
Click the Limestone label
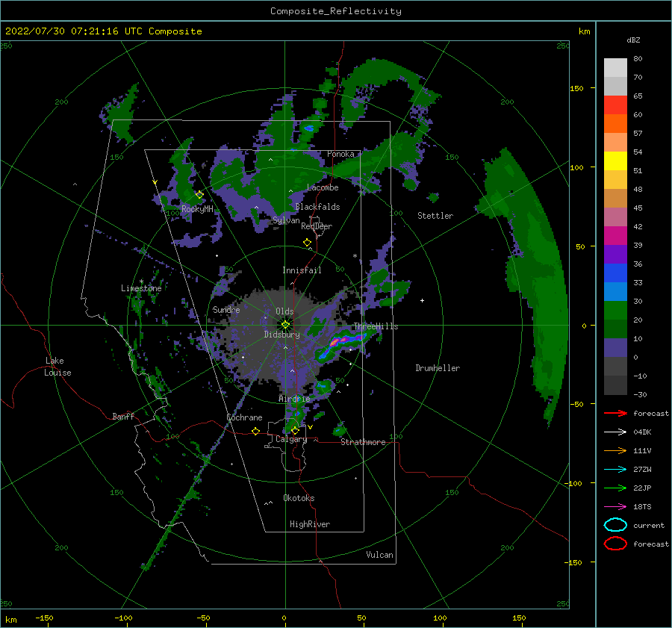141,288
